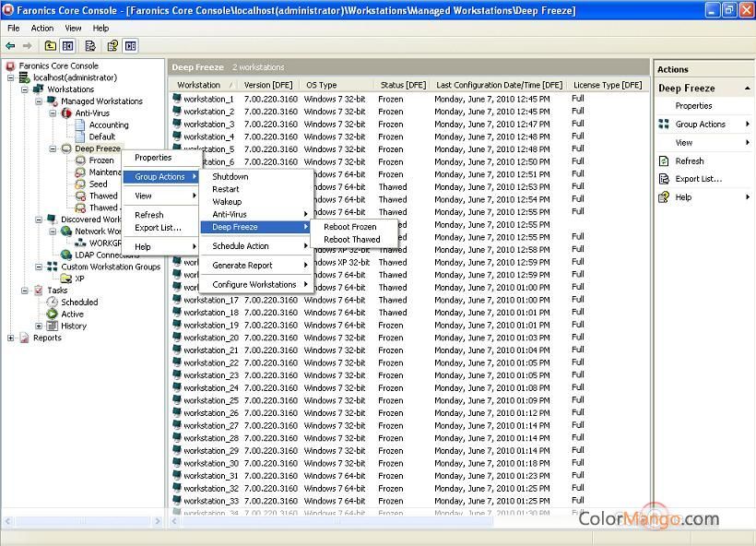Image resolution: width=756 pixels, height=546 pixels.
Task: Collapse the Workstations tree node
Action: (25, 89)
